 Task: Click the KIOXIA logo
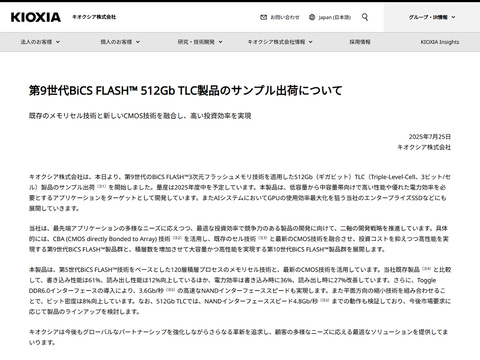(36, 17)
